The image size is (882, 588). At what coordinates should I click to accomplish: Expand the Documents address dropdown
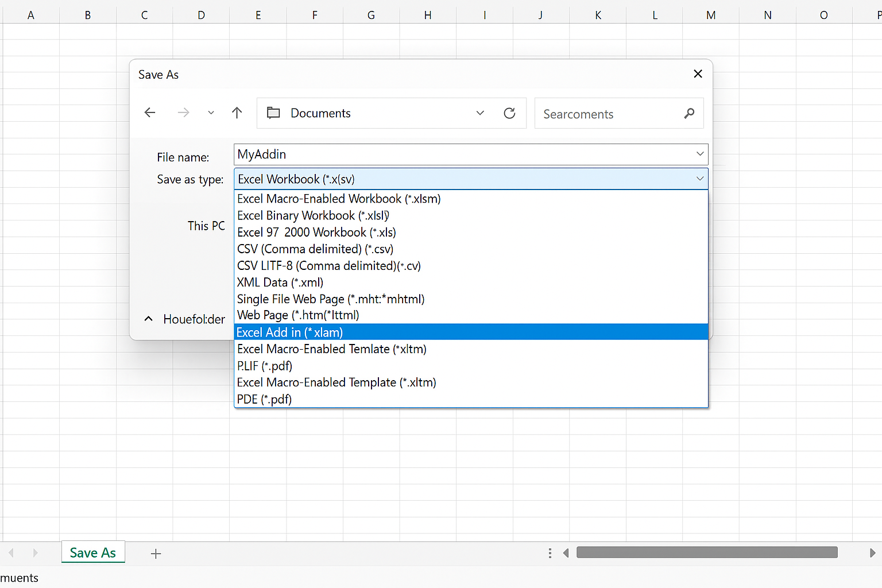tap(480, 113)
